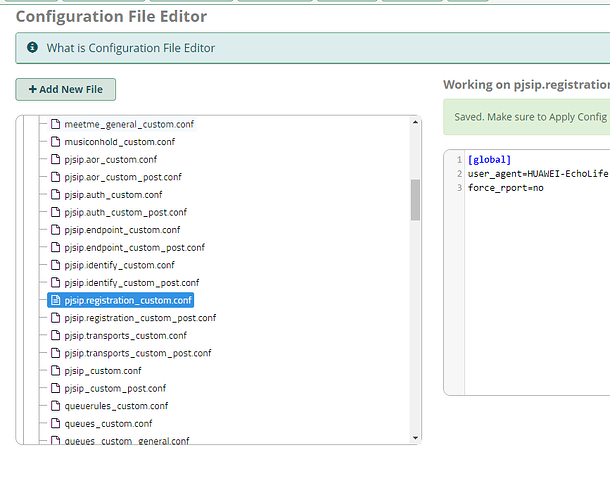Select pjsip.aor_custom.conf file

click(110, 160)
